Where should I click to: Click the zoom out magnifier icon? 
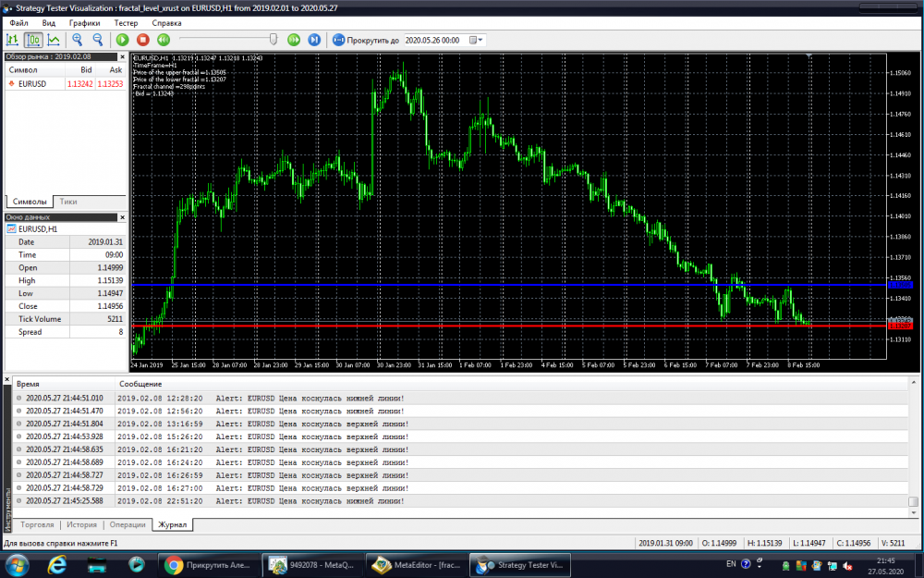(97, 40)
